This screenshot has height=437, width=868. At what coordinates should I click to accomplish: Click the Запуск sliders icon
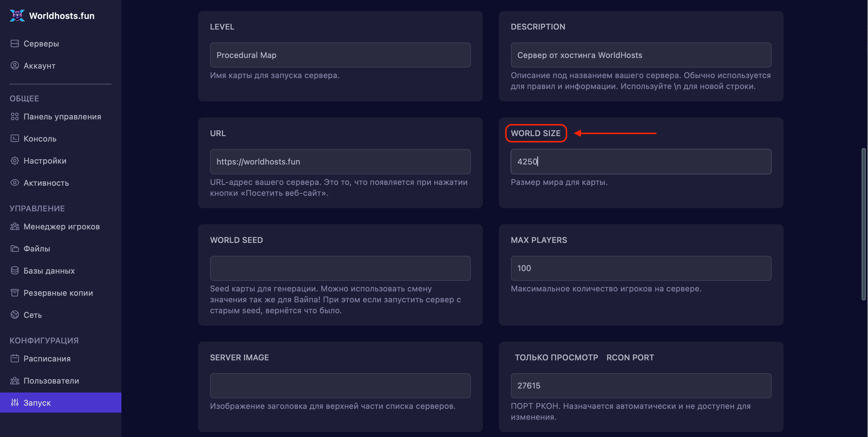click(x=14, y=403)
